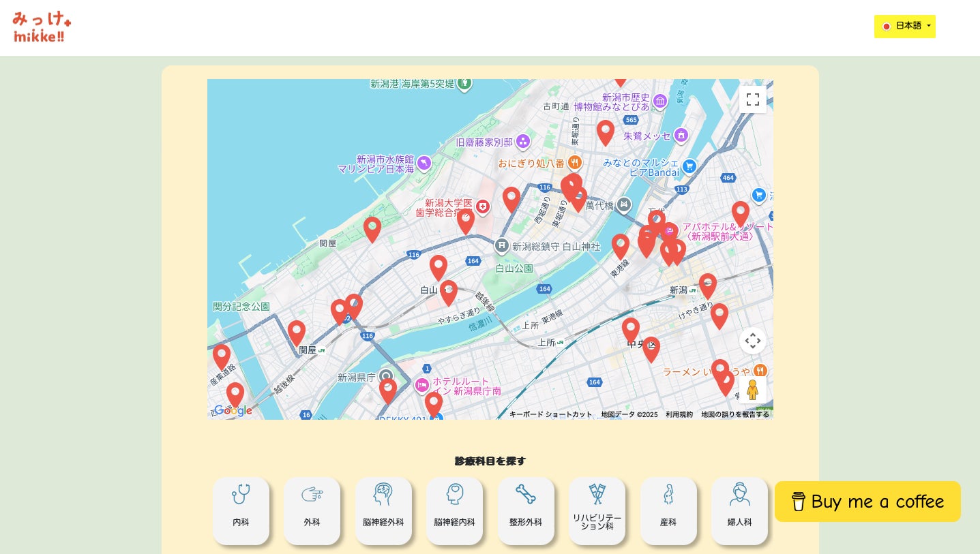This screenshot has height=554, width=980.
Task: Click 新潟港 海岸第5突堤 map icon
Action: 464,83
